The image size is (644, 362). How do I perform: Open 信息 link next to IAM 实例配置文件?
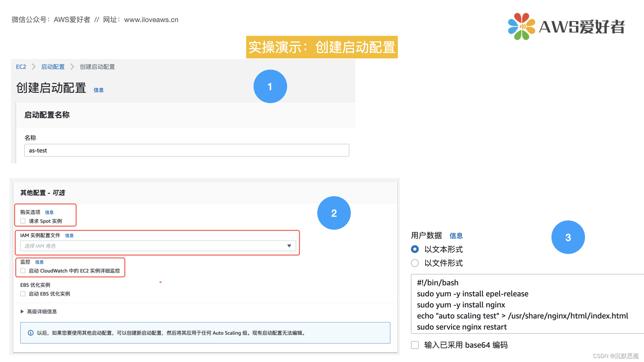[x=69, y=235]
